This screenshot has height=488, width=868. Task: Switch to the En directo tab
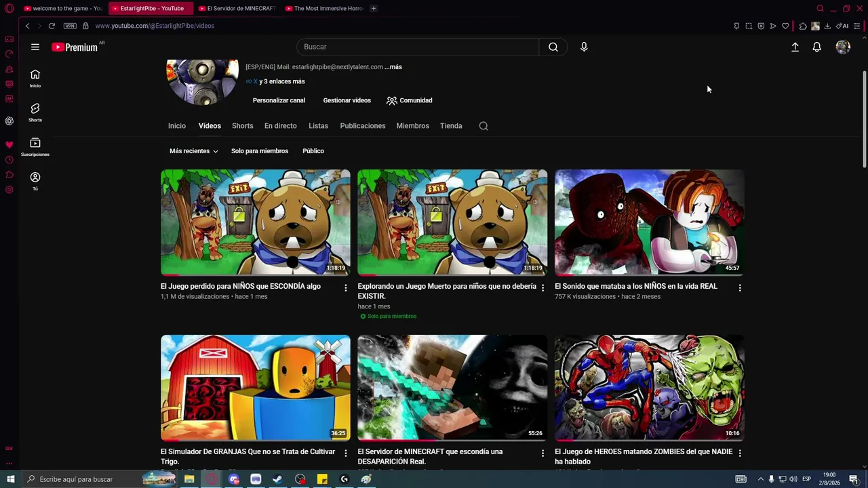tap(281, 126)
